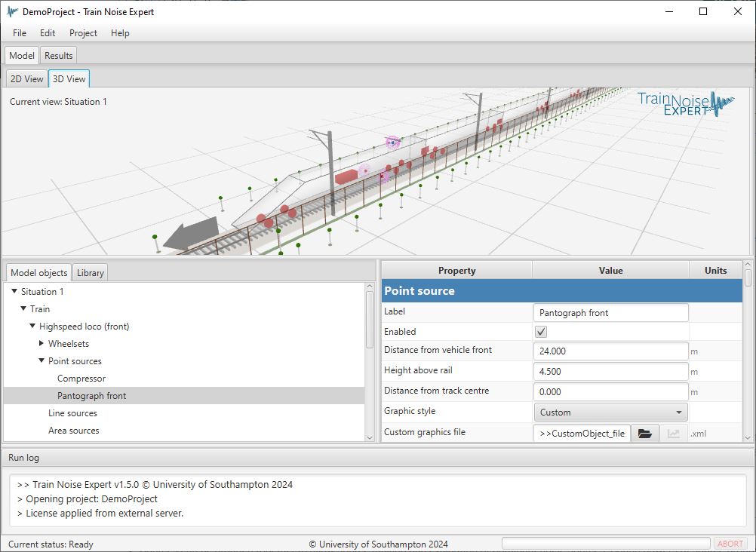
Task: Select the 3D View tab
Action: [69, 78]
